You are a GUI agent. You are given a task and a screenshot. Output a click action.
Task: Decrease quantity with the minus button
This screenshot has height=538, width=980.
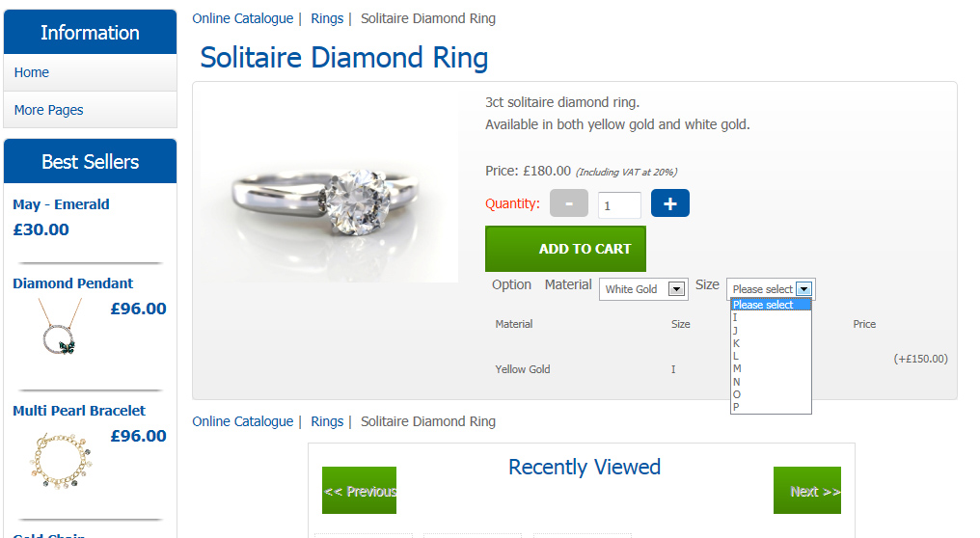click(x=568, y=203)
